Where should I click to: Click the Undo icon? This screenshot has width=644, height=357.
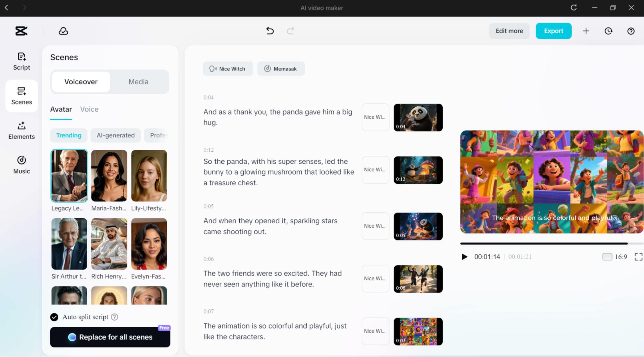click(x=270, y=31)
